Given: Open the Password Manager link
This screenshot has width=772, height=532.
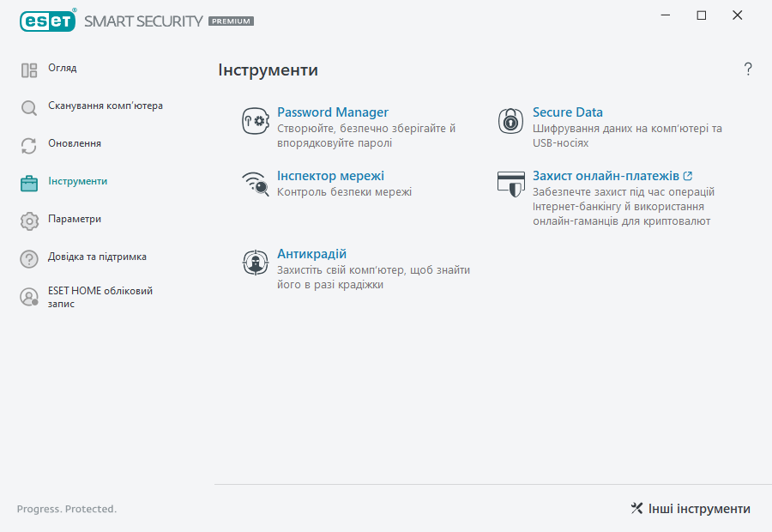Looking at the screenshot, I should click(x=333, y=112).
